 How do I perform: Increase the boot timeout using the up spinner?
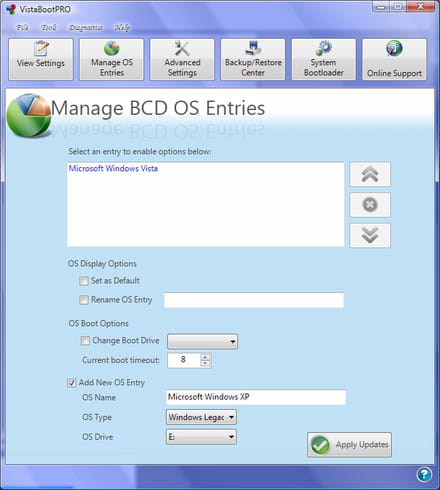(205, 357)
